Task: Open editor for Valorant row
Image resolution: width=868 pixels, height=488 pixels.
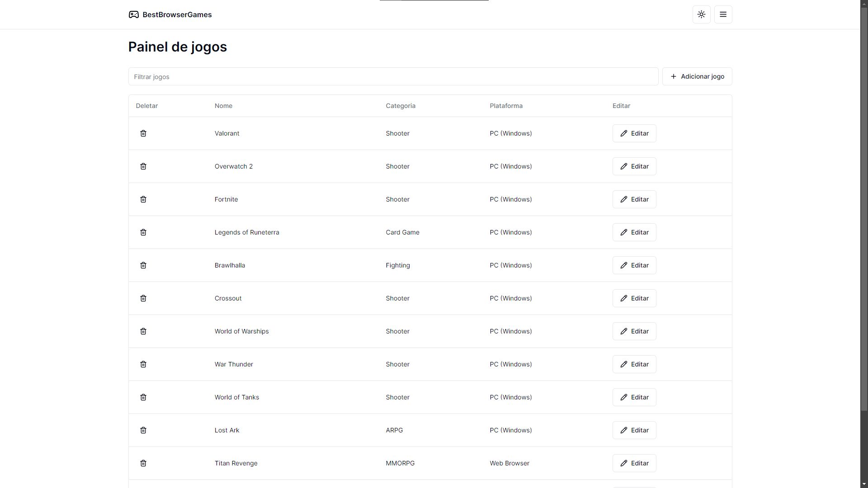Action: click(x=634, y=133)
